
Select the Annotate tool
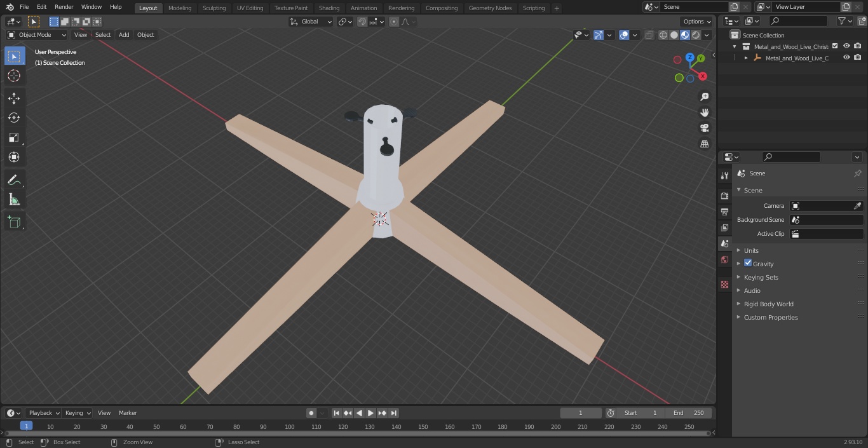click(14, 180)
